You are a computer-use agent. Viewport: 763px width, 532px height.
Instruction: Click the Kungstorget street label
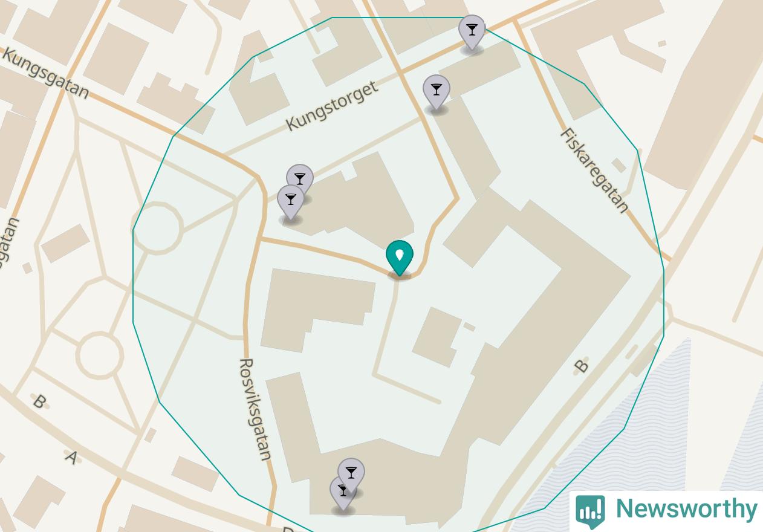point(332,105)
